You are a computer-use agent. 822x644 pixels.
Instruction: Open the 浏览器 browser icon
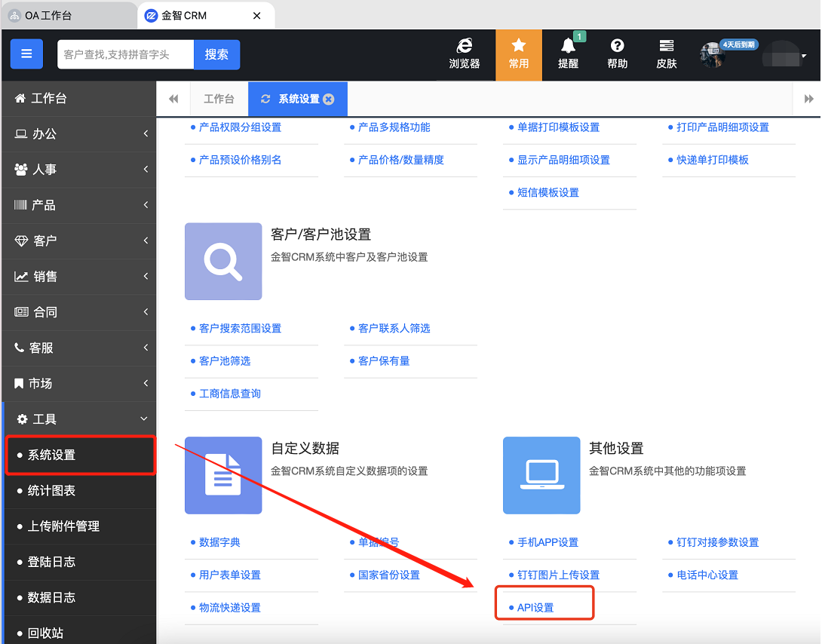(x=465, y=54)
